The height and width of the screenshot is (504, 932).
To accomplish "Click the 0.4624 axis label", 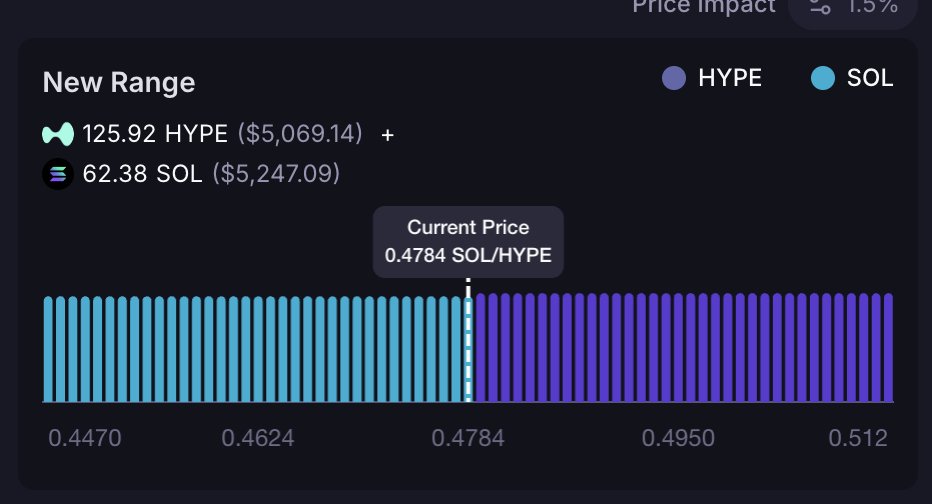I will [259, 438].
